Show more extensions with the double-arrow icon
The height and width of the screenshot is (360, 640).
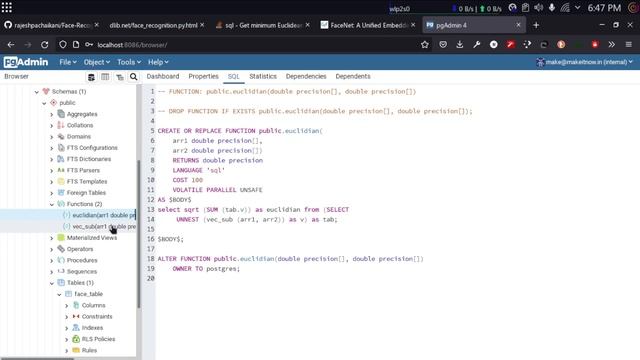[611, 45]
